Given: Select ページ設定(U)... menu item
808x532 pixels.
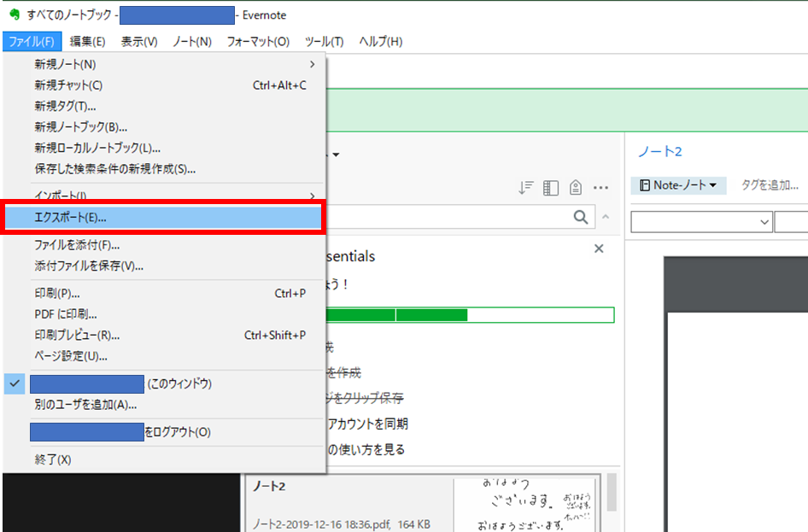Looking at the screenshot, I should 164,356.
